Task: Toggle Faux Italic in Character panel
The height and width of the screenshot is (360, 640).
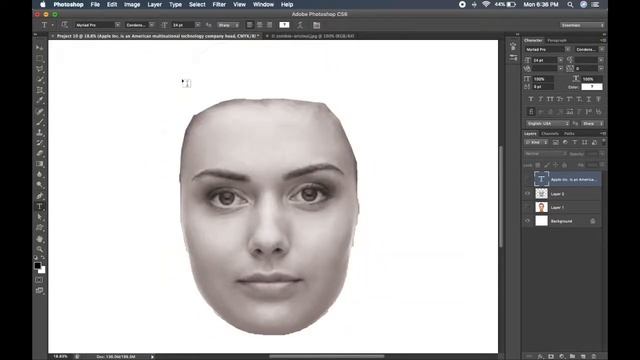Action: 540,99
